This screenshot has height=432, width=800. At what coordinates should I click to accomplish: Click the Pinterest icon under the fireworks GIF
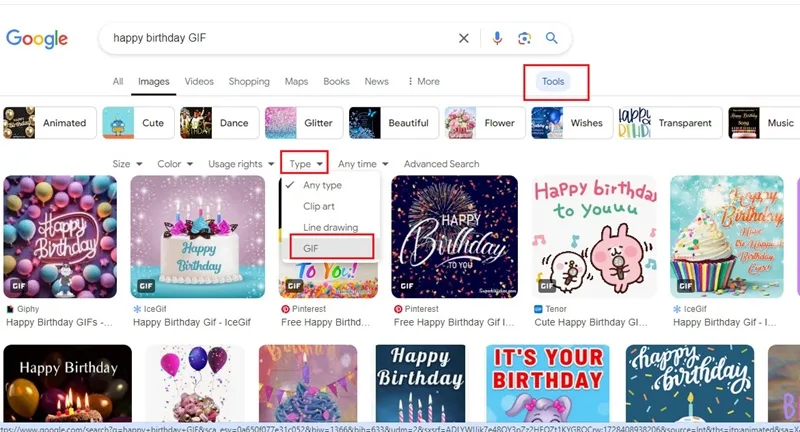pos(398,309)
